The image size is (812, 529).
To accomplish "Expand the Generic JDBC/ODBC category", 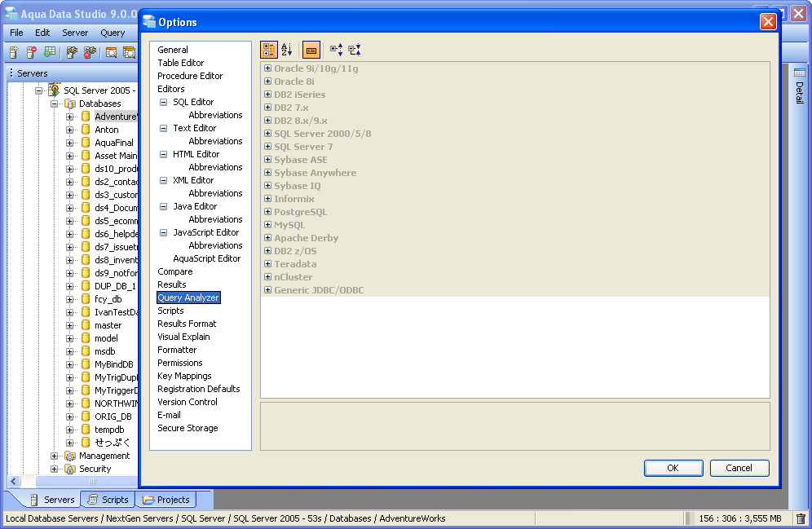I will point(267,290).
